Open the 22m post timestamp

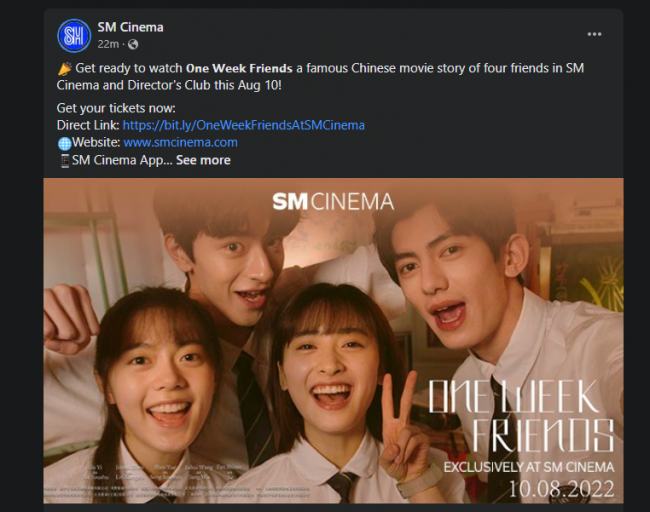pos(108,44)
